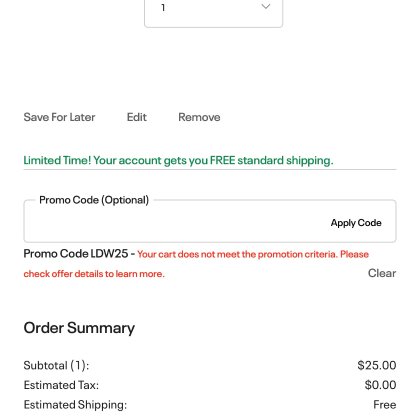Select the $25.00 subtotal amount
The width and height of the screenshot is (420, 420).
(x=377, y=365)
